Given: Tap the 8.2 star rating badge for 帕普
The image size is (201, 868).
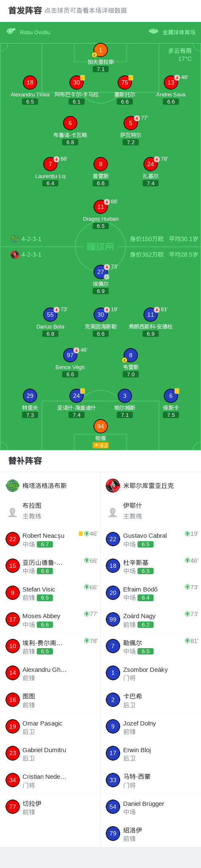Looking at the screenshot, I should point(101,445).
